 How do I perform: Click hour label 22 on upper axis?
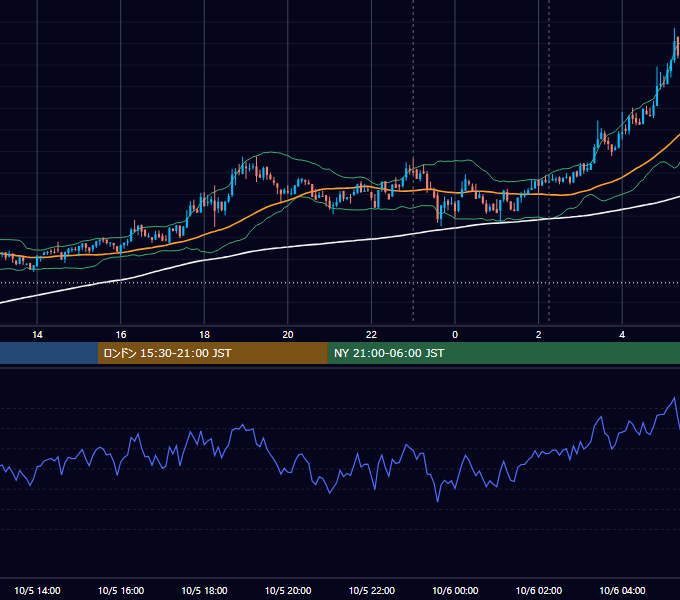point(372,335)
